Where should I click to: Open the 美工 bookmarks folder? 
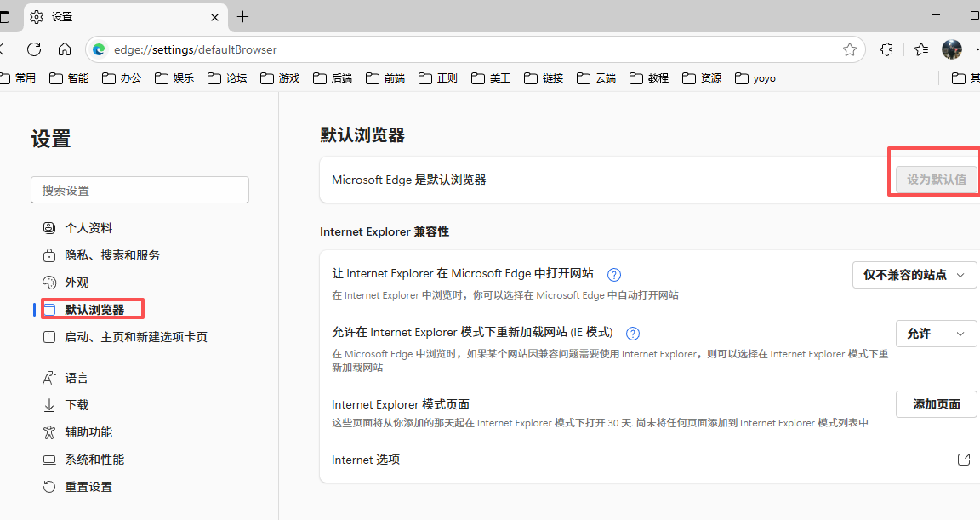[x=491, y=78]
